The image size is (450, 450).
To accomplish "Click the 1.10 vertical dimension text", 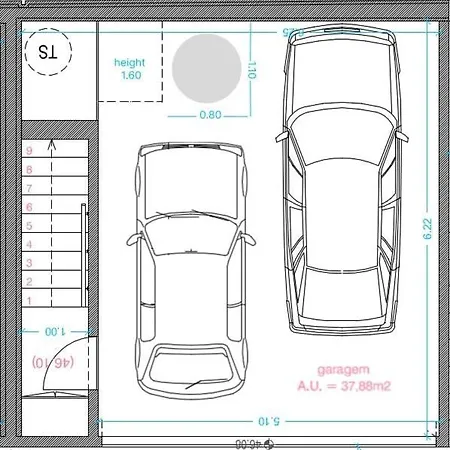I will point(252,70).
